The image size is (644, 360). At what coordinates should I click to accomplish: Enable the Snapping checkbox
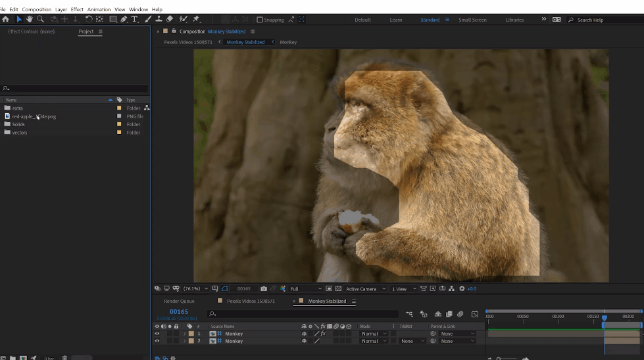coord(260,20)
